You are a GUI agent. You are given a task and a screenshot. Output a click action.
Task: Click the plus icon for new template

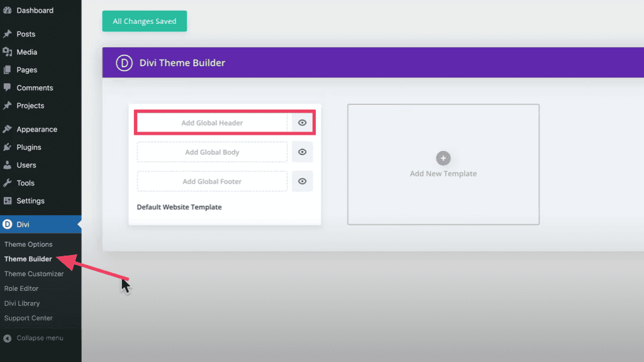[443, 158]
